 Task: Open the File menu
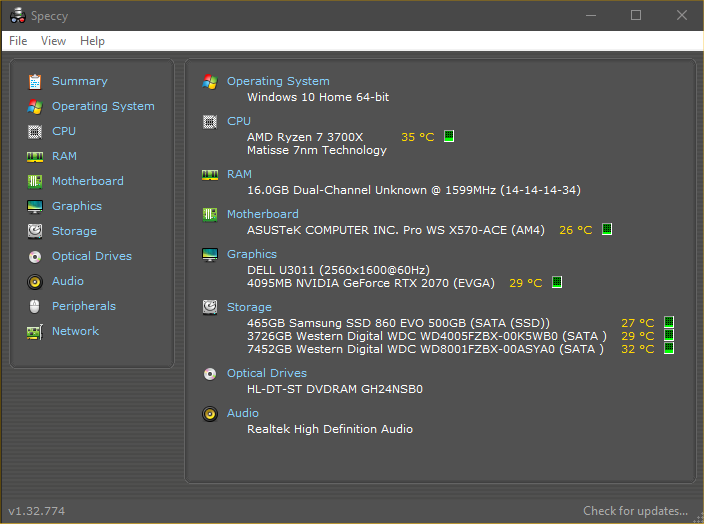pyautogui.click(x=18, y=41)
